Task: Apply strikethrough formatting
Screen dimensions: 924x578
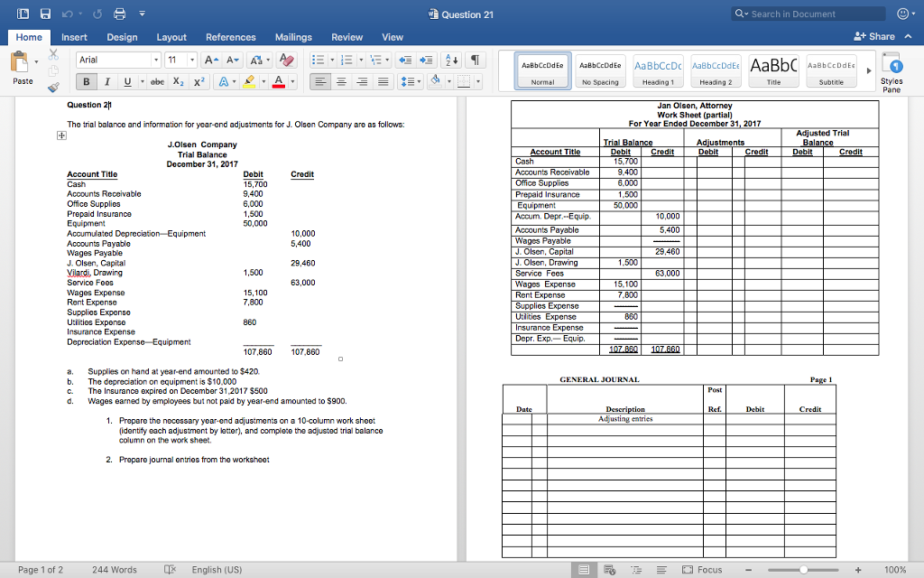Action: (x=157, y=80)
